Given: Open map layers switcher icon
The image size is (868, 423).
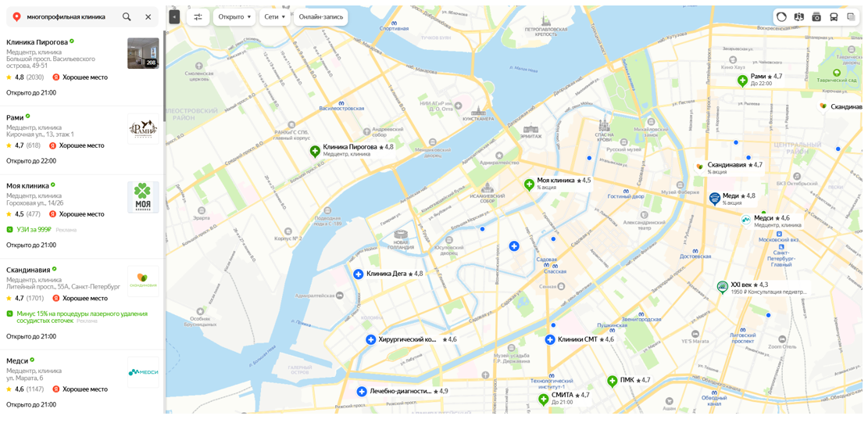Looking at the screenshot, I should click(851, 17).
